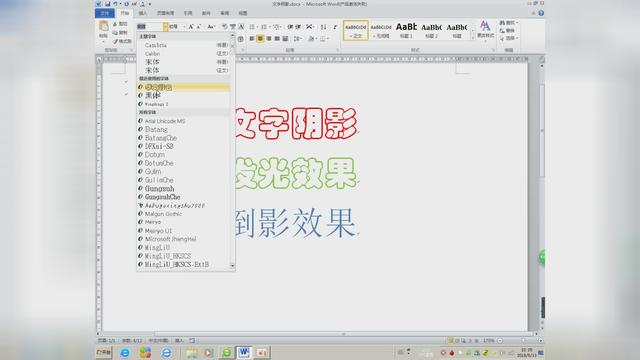Switch to the View ribbon tab

click(x=243, y=13)
